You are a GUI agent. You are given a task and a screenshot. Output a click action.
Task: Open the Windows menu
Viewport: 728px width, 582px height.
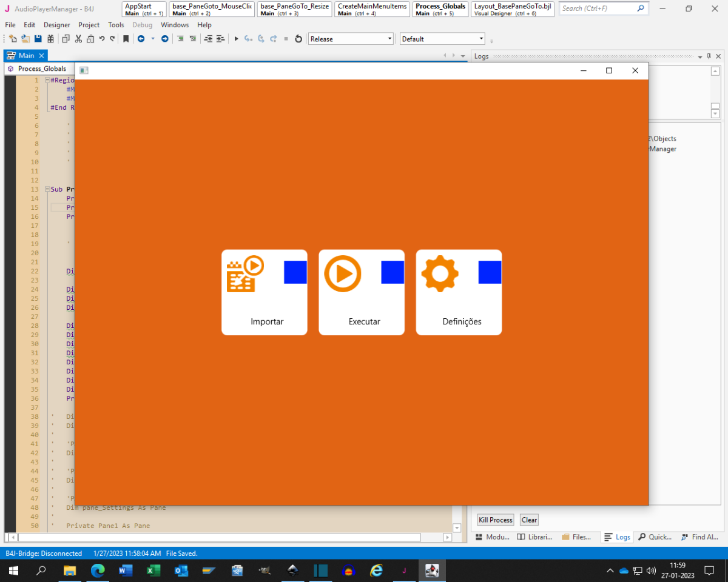pyautogui.click(x=175, y=25)
